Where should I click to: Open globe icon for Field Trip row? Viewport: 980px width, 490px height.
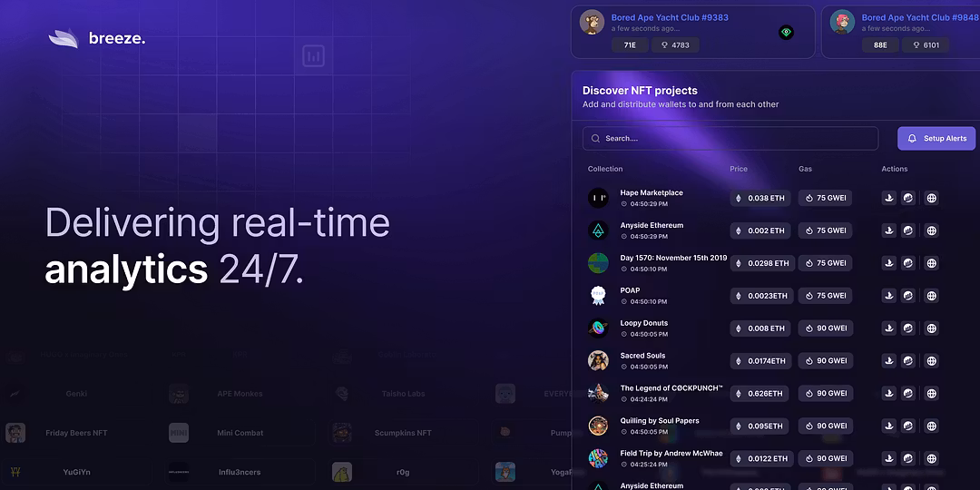click(x=932, y=458)
